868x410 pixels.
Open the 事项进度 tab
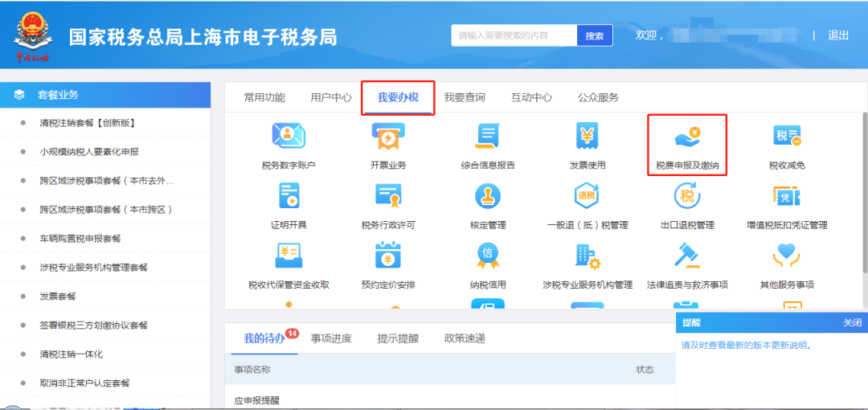[331, 338]
